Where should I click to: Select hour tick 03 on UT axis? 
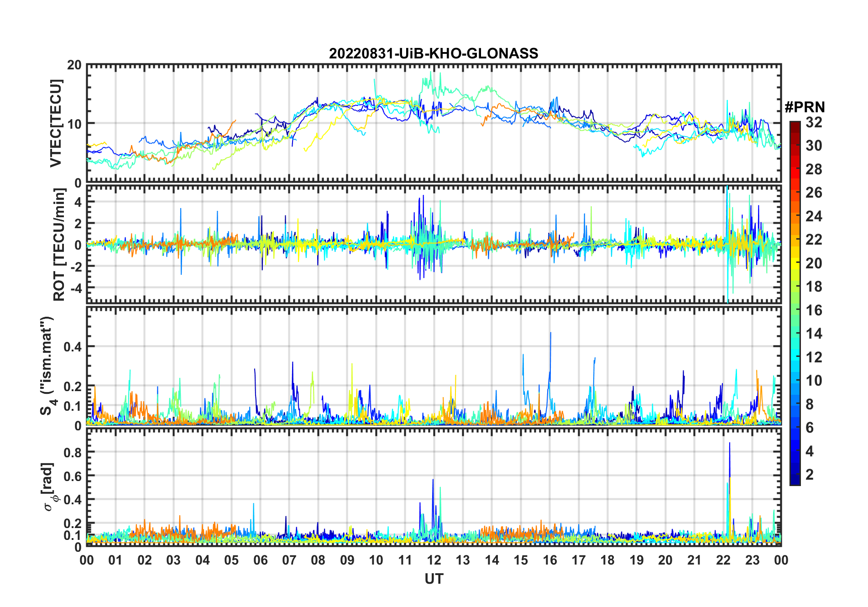pyautogui.click(x=173, y=560)
